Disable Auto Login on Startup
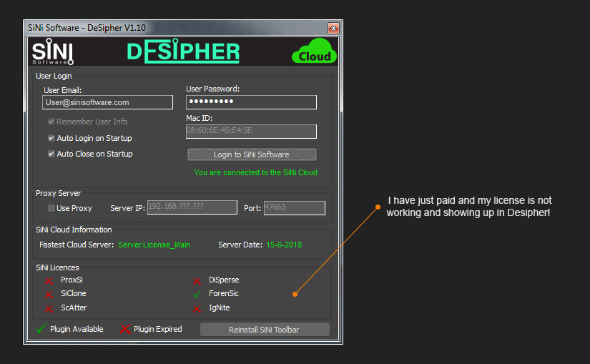590x364 pixels. pyautogui.click(x=51, y=138)
